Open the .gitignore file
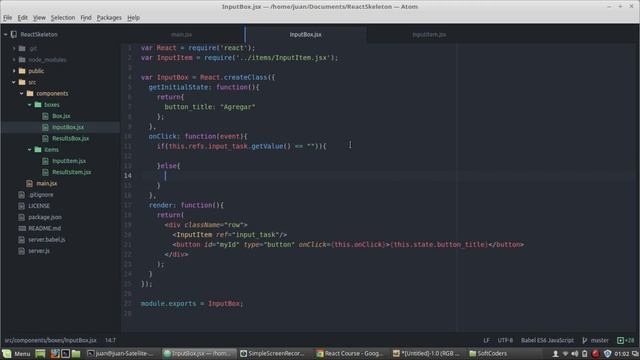 [41, 195]
